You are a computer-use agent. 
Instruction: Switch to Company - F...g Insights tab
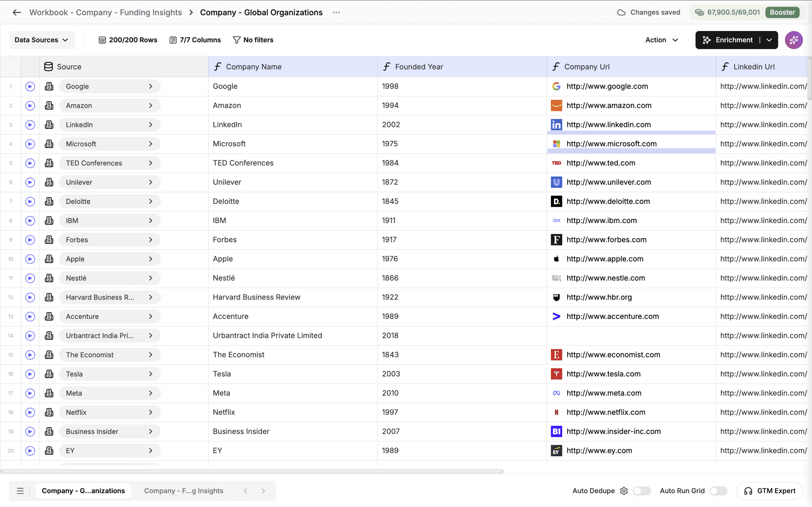pos(184,491)
